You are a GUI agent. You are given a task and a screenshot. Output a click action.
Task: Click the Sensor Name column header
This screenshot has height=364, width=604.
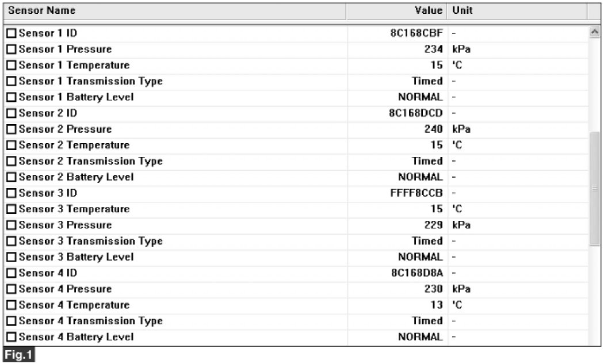coord(173,11)
